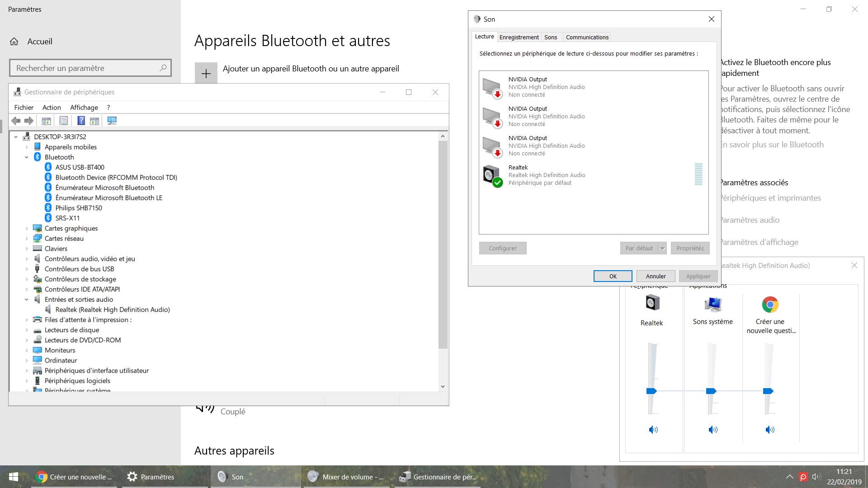Click the Realtek speaker icon in mixer
This screenshot has width=868, height=488.
click(x=652, y=303)
